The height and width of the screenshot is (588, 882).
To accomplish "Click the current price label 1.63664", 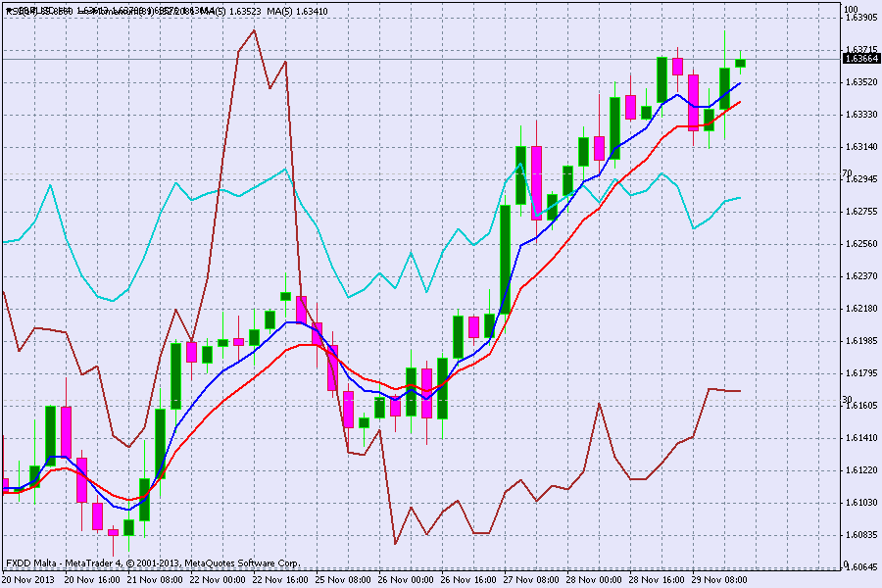I will 859,59.
